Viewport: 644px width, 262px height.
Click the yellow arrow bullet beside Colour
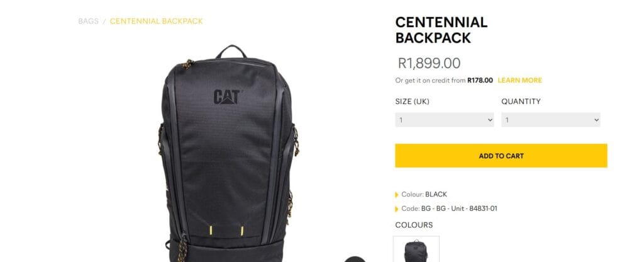point(396,195)
